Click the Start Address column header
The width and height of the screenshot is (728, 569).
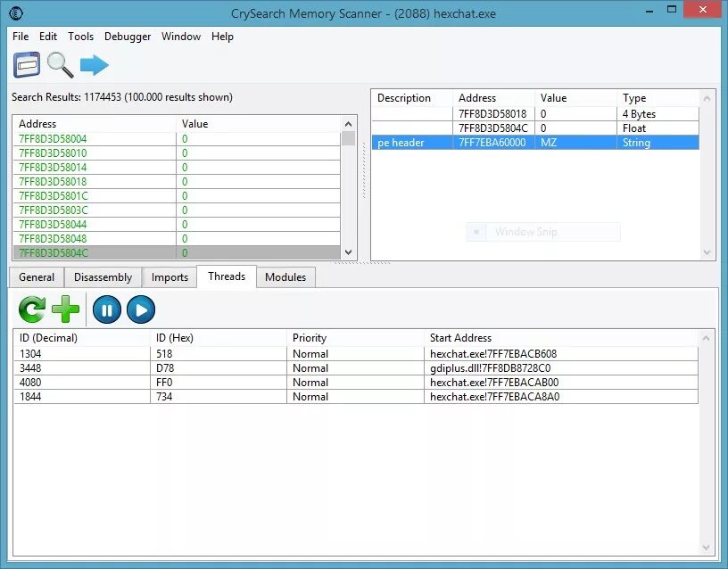pos(561,338)
